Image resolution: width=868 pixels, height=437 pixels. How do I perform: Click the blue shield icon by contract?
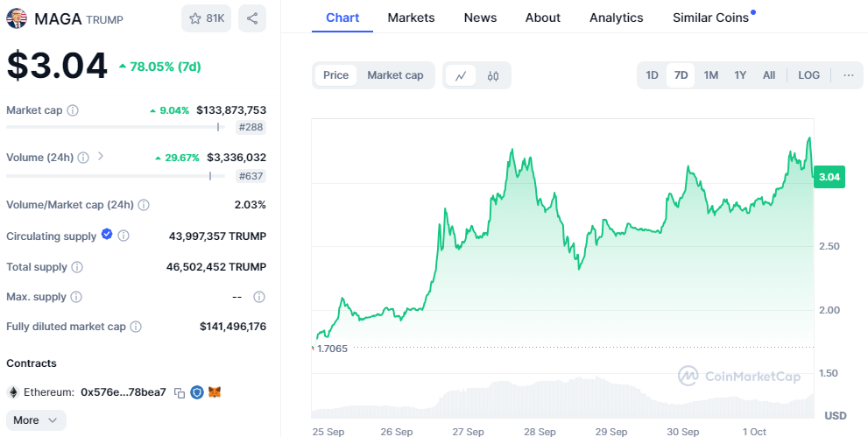tap(197, 392)
